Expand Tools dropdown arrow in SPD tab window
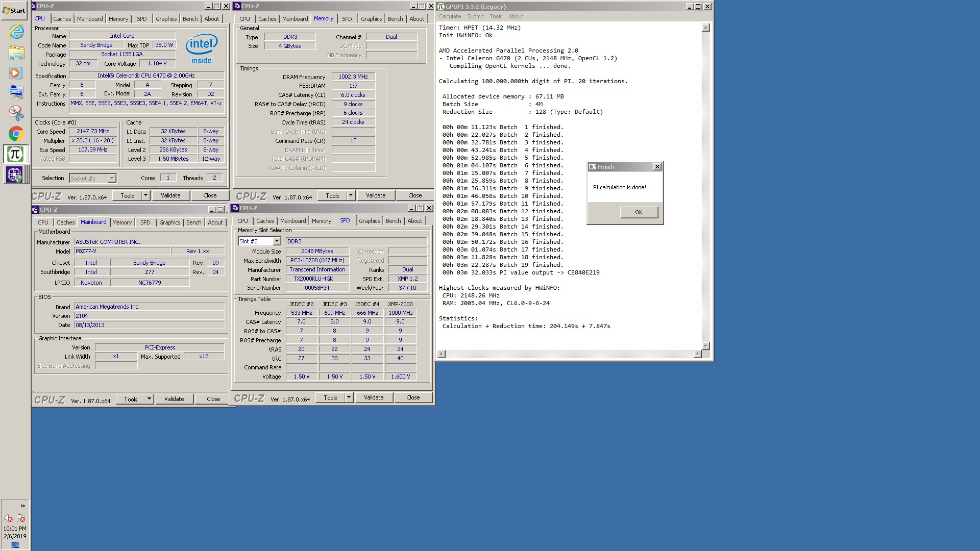 (x=349, y=397)
